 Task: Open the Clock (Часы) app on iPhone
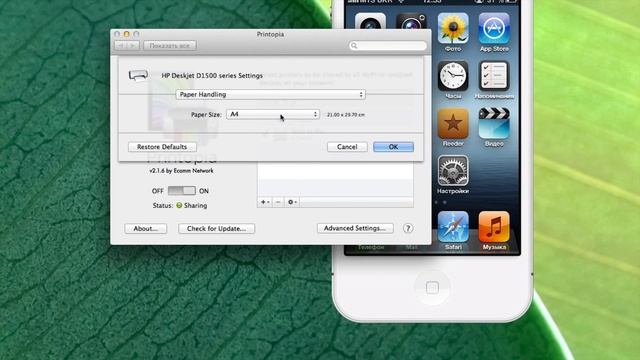click(453, 76)
